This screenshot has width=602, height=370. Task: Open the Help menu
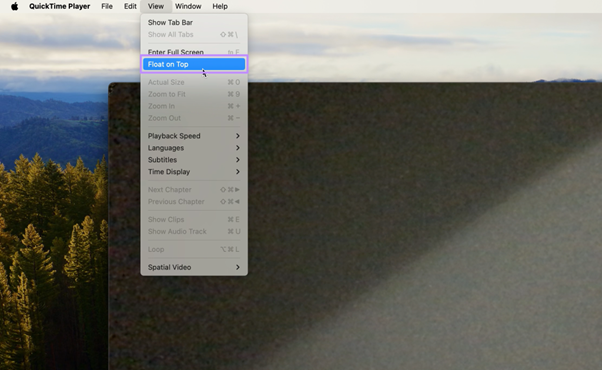click(x=220, y=6)
